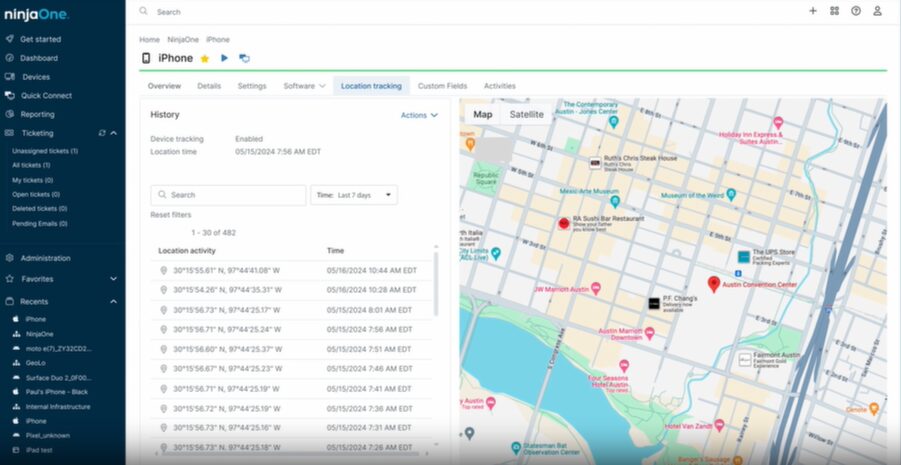Go to NinjaOne breadcrumb
This screenshot has height=465, width=901.
[183, 40]
